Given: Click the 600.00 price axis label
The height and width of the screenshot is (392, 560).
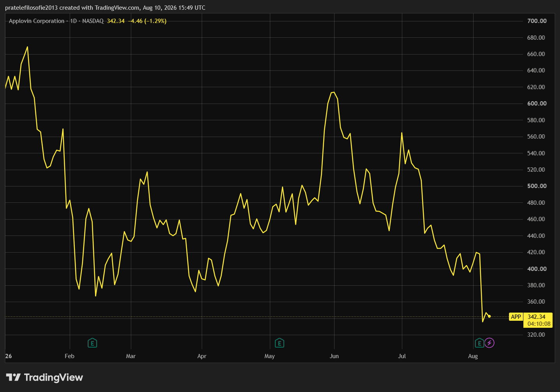Looking at the screenshot, I should coord(537,104).
